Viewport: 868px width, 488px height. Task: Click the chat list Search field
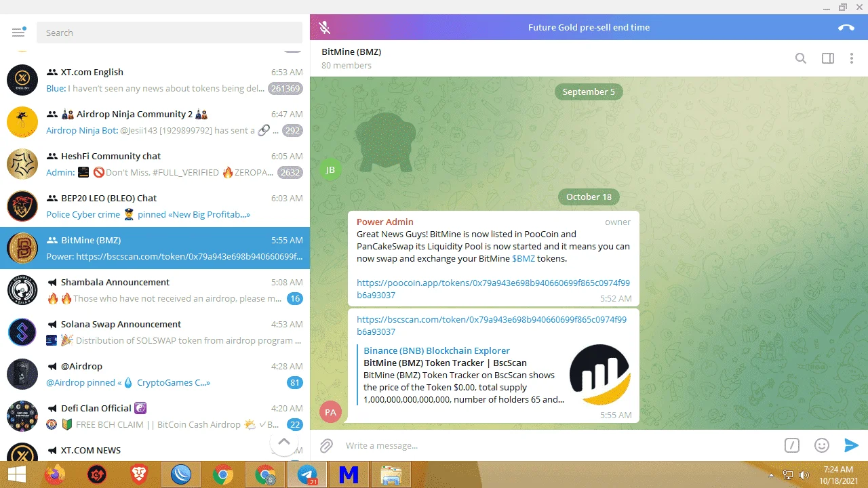(170, 33)
